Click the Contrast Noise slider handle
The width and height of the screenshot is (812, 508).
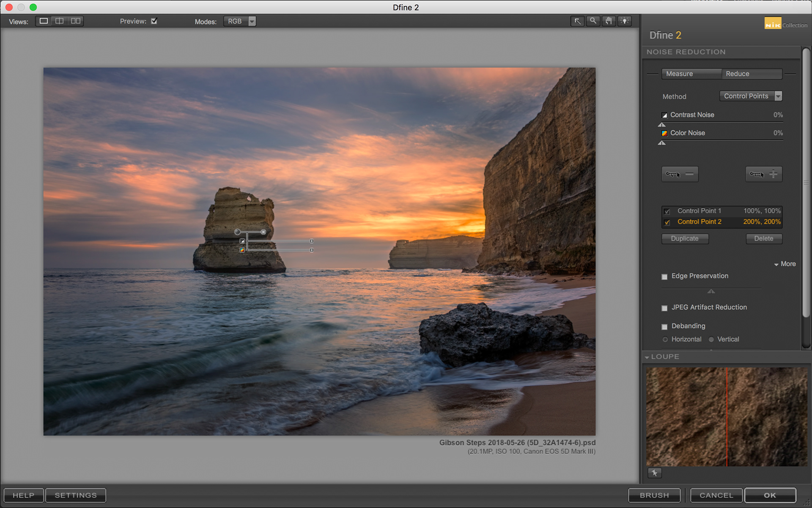point(662,125)
